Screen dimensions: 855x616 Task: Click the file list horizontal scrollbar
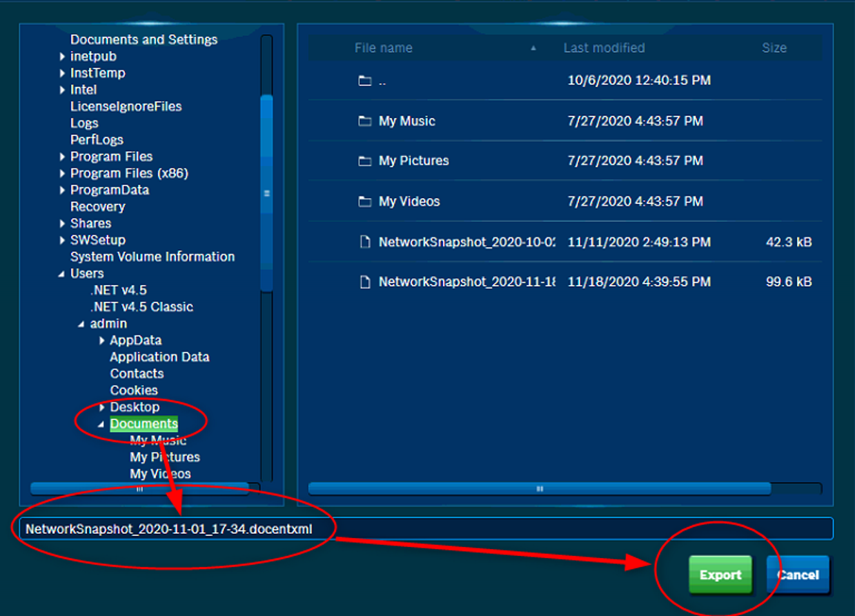pyautogui.click(x=540, y=488)
